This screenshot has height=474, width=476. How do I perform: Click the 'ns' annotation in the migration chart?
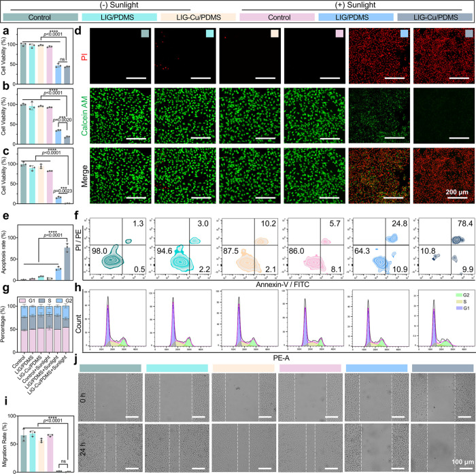click(x=63, y=461)
